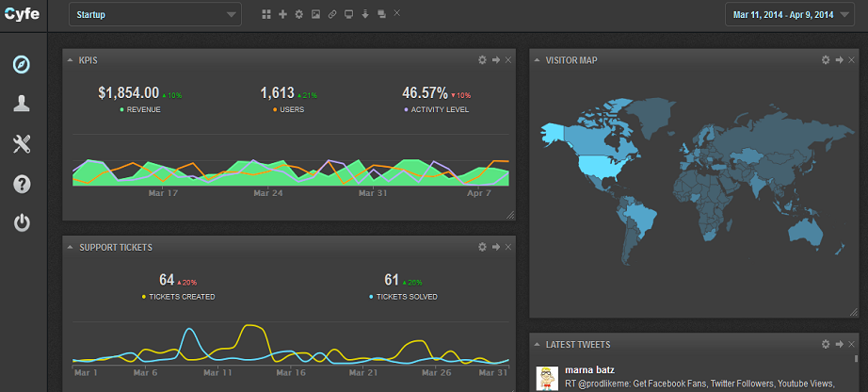Image resolution: width=868 pixels, height=392 pixels.
Task: Close the Support Tickets widget
Action: point(508,247)
